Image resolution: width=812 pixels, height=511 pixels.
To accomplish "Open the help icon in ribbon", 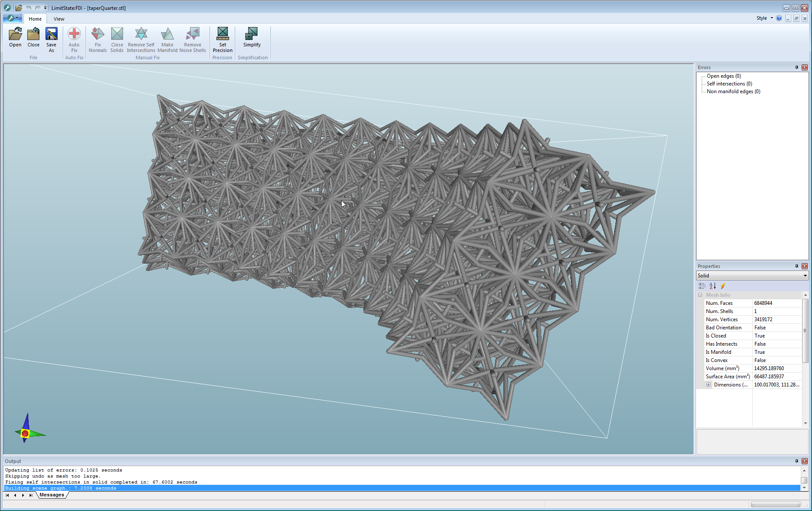I will pos(779,18).
